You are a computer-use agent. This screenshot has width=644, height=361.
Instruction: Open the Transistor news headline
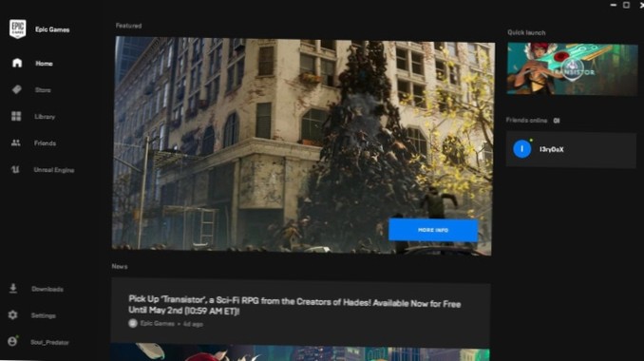point(294,305)
